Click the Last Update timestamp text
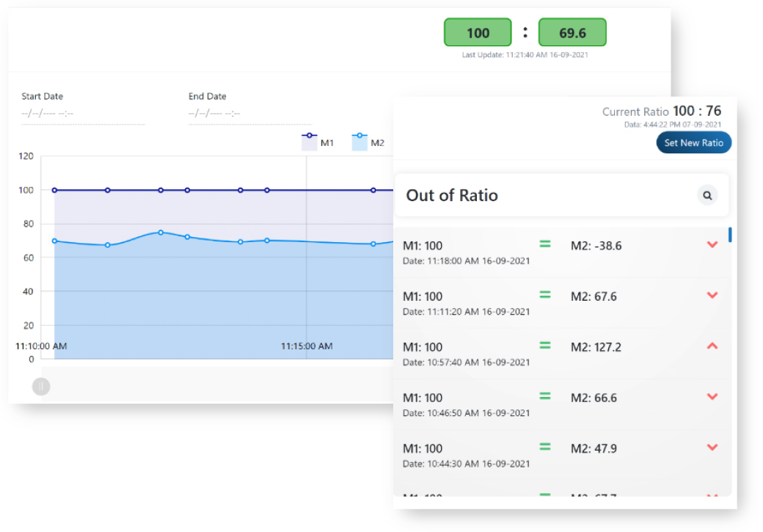Viewport: 763px width, 532px height. coord(525,55)
